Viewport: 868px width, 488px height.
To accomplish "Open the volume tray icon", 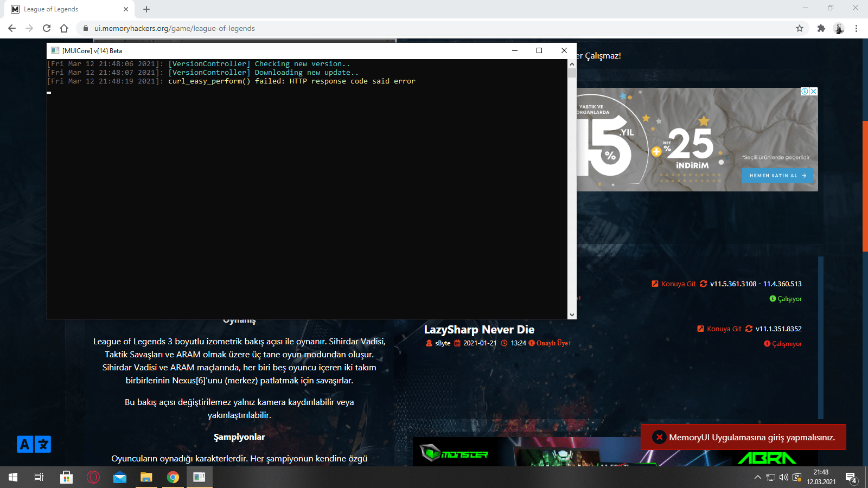I will pos(784,477).
